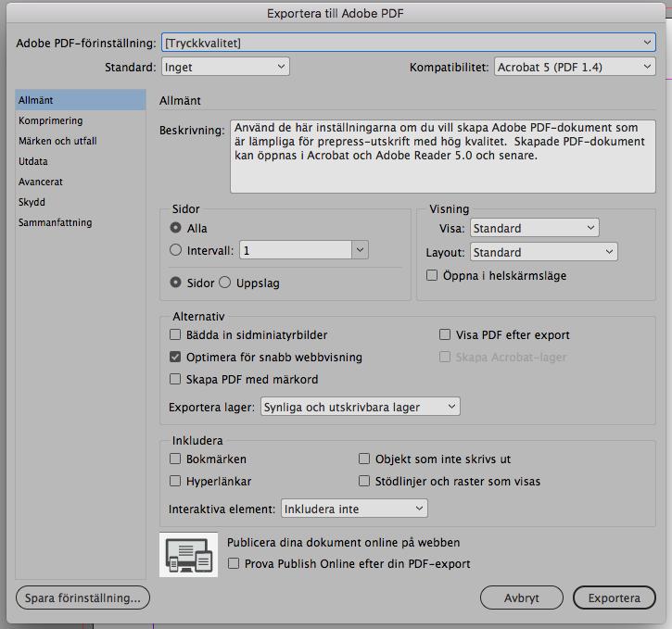This screenshot has height=629, width=672.
Task: Choose the Sidor export radio button
Action: coord(176,283)
